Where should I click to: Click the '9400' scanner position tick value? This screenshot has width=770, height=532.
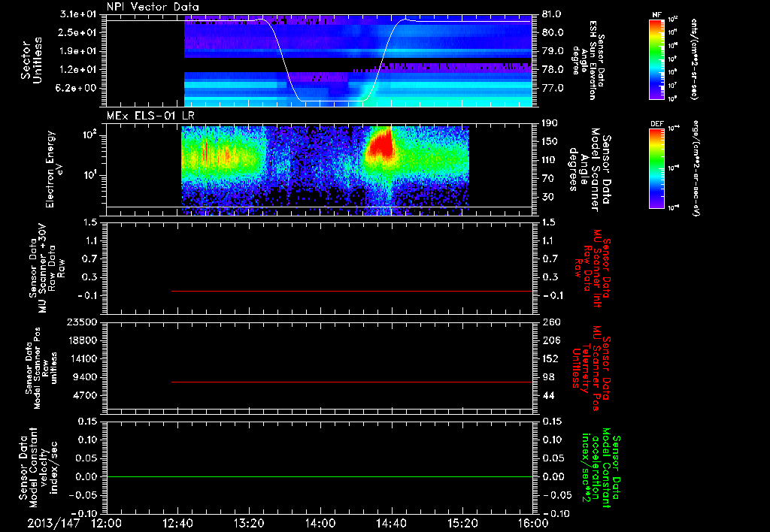84,377
